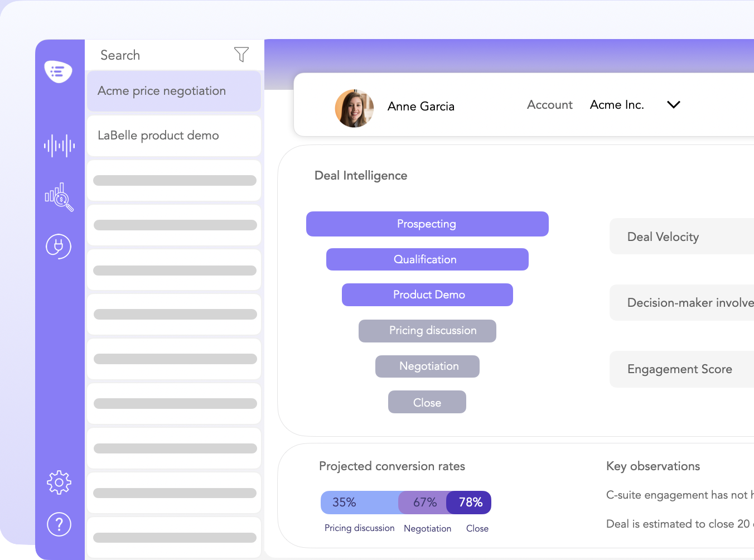Select the Negotiation funnel stage

427,366
